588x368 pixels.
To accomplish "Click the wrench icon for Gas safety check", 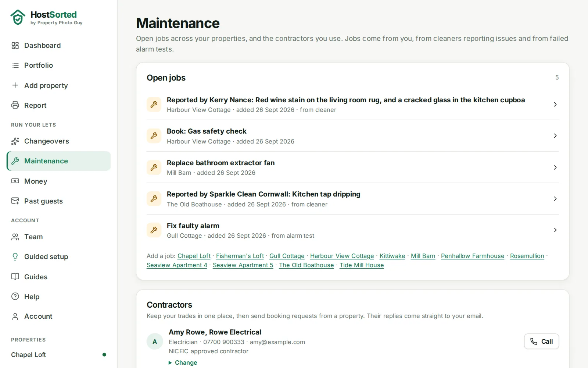I will [x=154, y=136].
